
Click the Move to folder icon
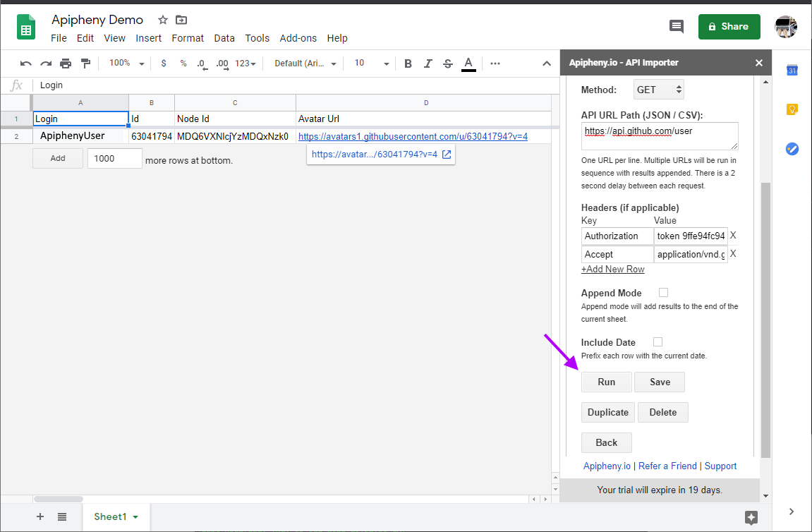pyautogui.click(x=181, y=20)
